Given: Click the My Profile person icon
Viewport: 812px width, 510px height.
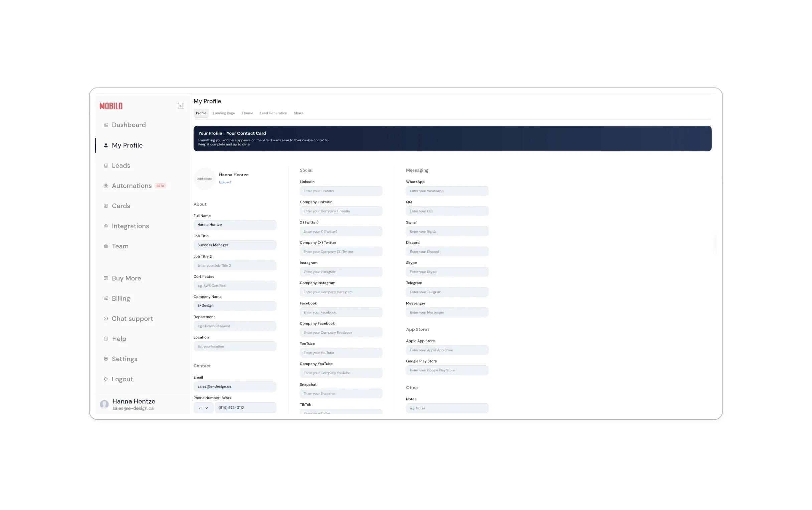Looking at the screenshot, I should pos(106,145).
